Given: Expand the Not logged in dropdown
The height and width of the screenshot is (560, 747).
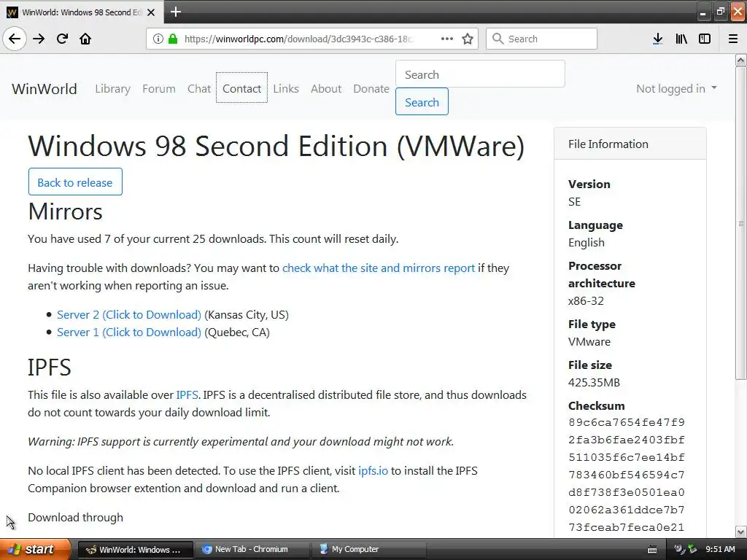Looking at the screenshot, I should pos(676,88).
